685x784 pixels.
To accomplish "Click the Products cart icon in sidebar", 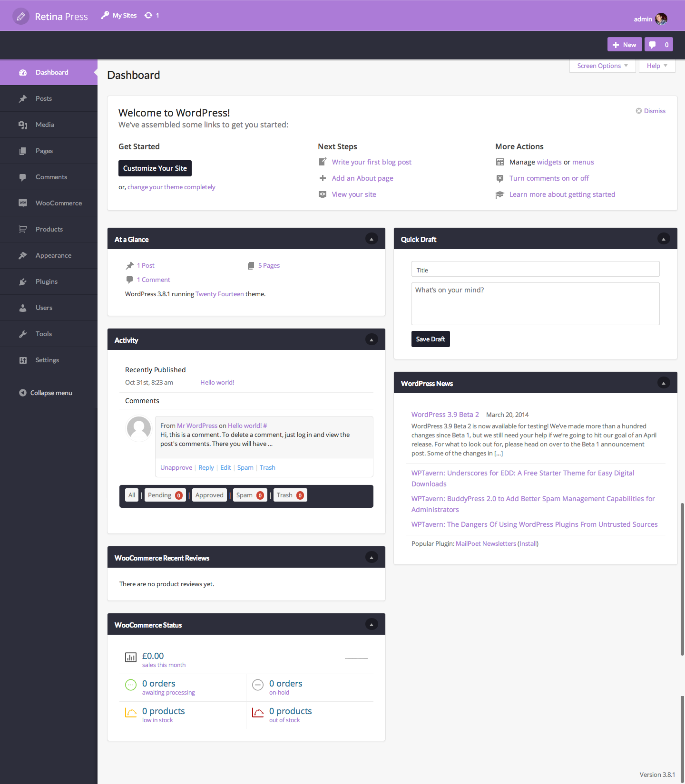I will pyautogui.click(x=23, y=229).
